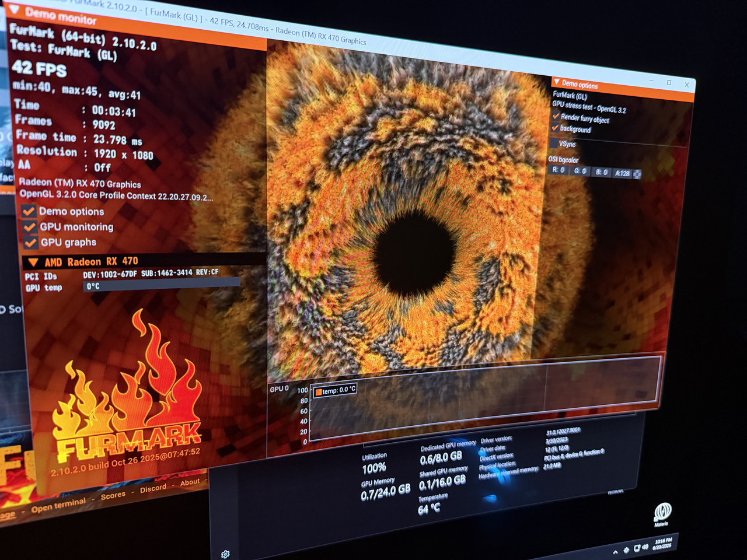
Task: Show hidden tray icons chevron
Action: point(615,551)
